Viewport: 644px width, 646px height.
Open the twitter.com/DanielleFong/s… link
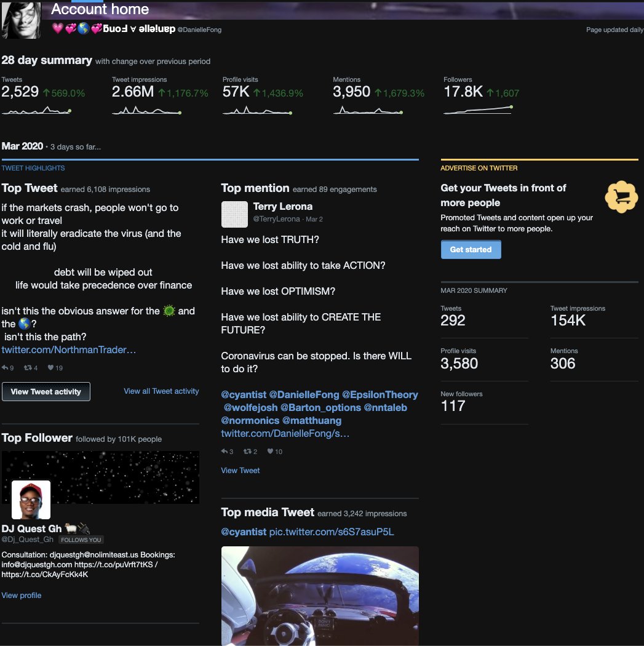[x=285, y=433]
